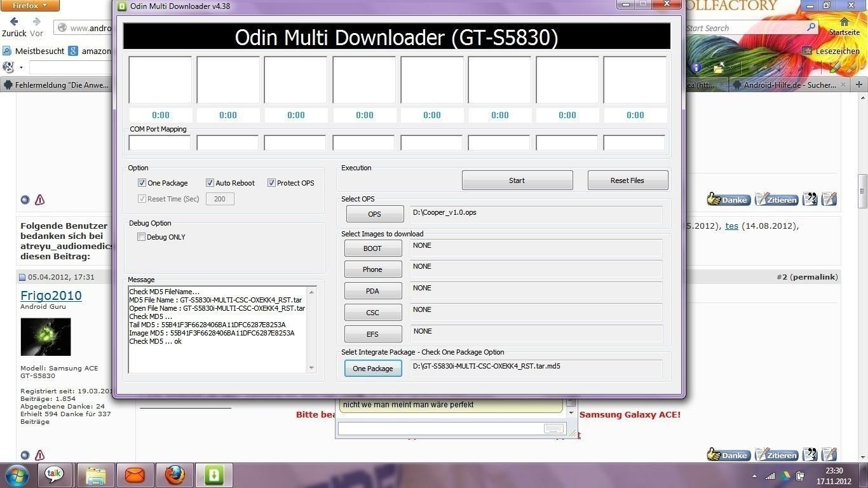Viewport: 868px width, 488px height.
Task: Open the Google toolbar dropdown arrow
Action: (21, 67)
